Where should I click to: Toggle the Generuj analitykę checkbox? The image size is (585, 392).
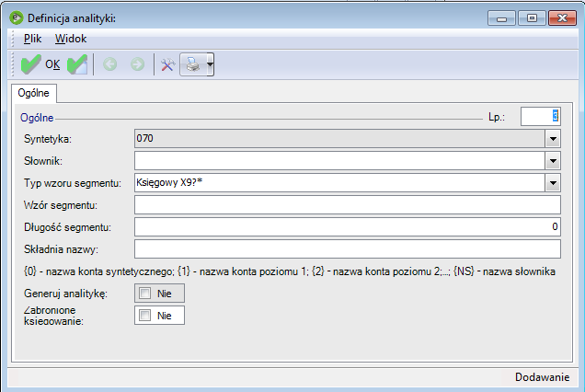click(144, 293)
